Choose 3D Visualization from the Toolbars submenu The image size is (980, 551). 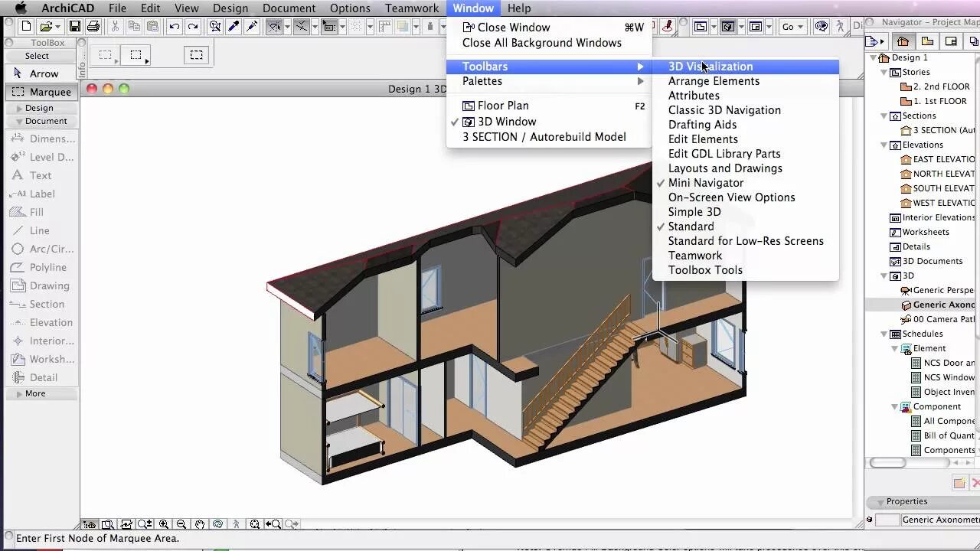[746, 67]
